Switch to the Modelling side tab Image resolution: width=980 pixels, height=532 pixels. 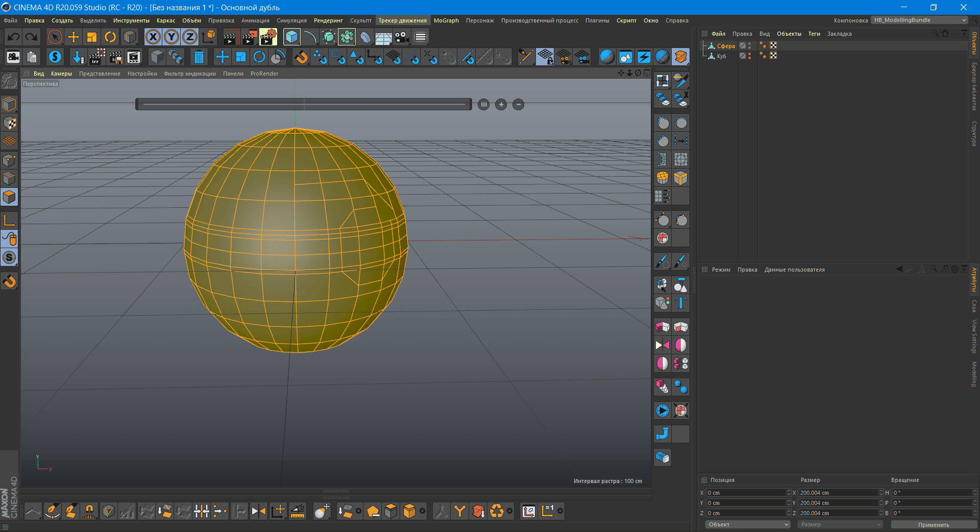(x=974, y=374)
